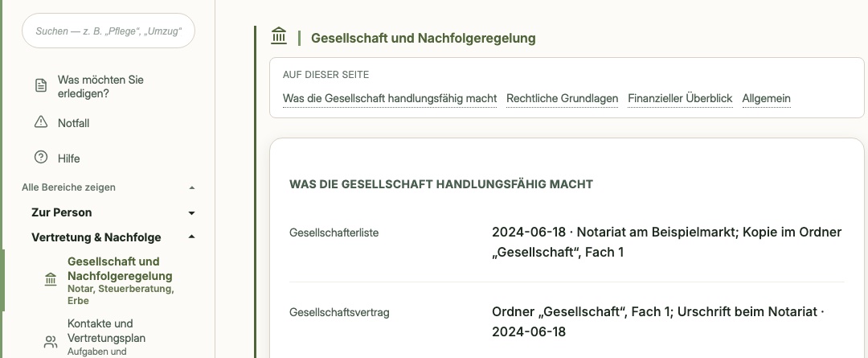Click the sidebar subtitle 'Notar, Steuerberatung, Erbe'
868x358 pixels.
(121, 294)
